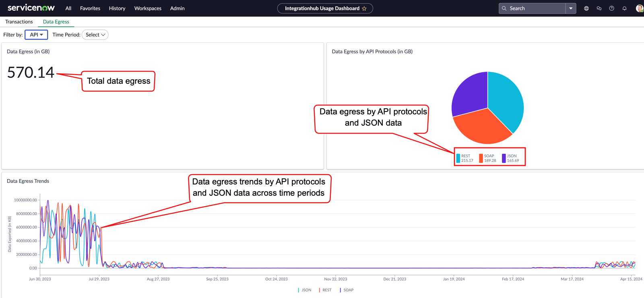The height and width of the screenshot is (298, 644).
Task: Open the Admin menu
Action: (178, 8)
